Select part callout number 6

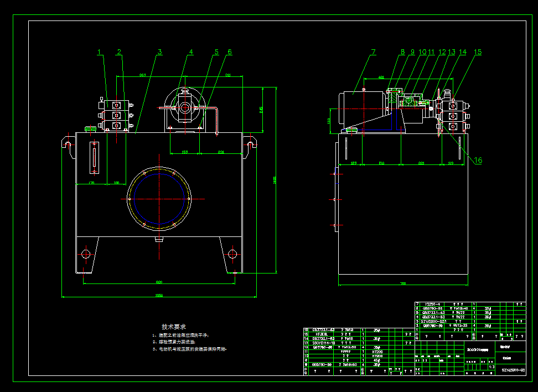[230, 52]
